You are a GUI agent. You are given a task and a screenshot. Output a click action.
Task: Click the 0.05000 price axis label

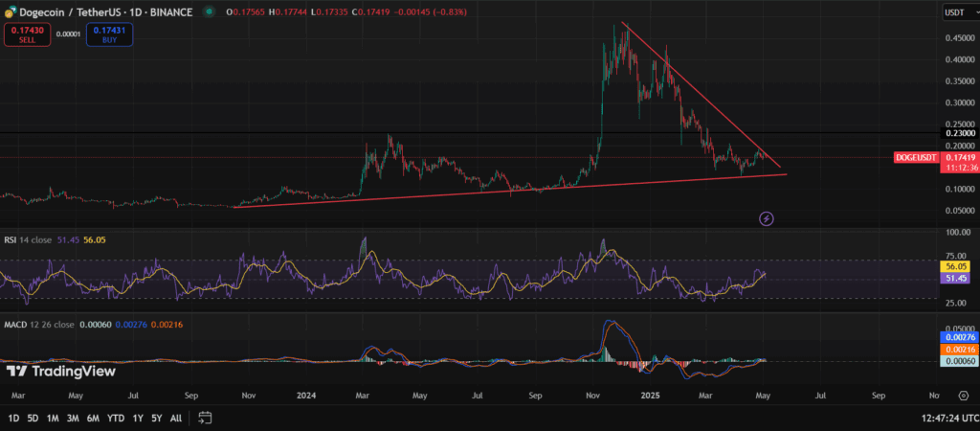tap(959, 211)
